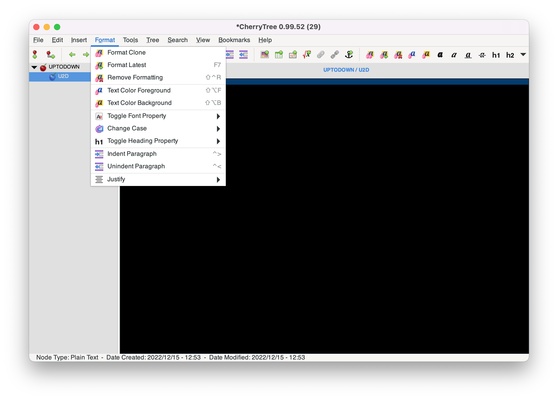Insert an image via toolbar icon
The image size is (558, 400).
pos(264,54)
